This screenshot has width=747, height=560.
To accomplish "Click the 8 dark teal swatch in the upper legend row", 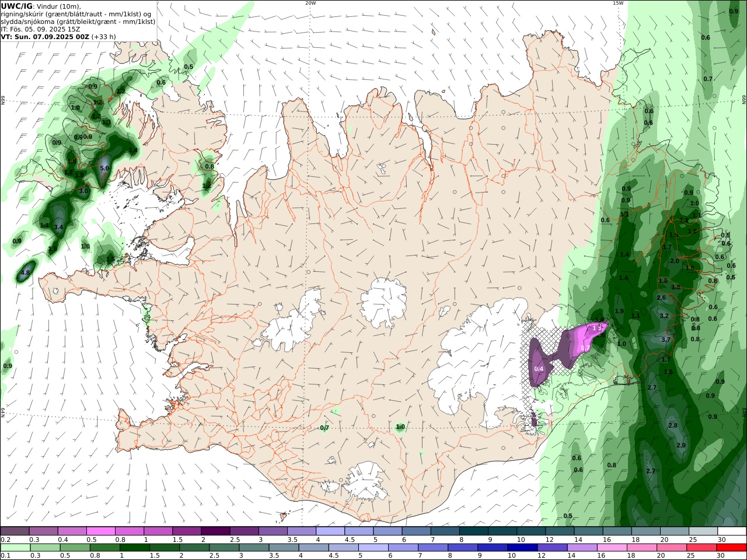I will (x=474, y=531).
